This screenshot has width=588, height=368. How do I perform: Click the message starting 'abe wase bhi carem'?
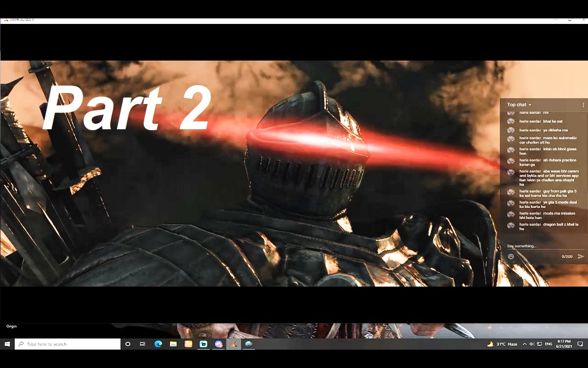(x=549, y=178)
